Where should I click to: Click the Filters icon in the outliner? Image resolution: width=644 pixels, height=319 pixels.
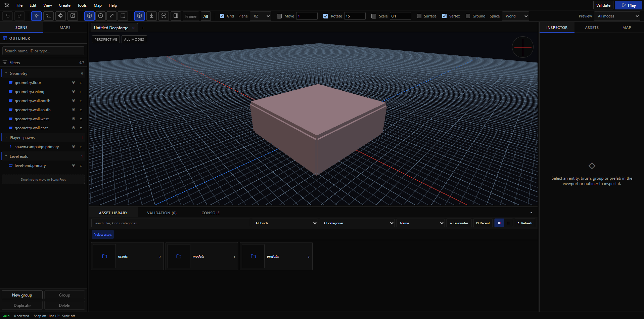coord(5,62)
